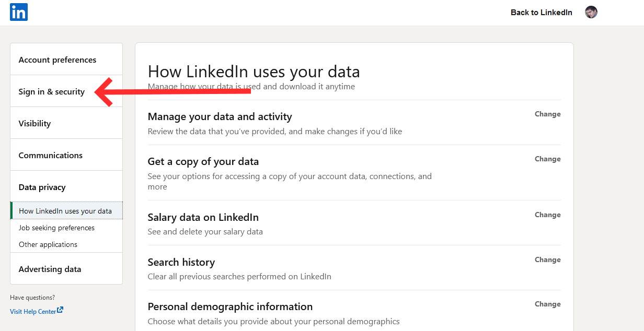Switch to the Visibility settings section
644x331 pixels.
point(34,123)
